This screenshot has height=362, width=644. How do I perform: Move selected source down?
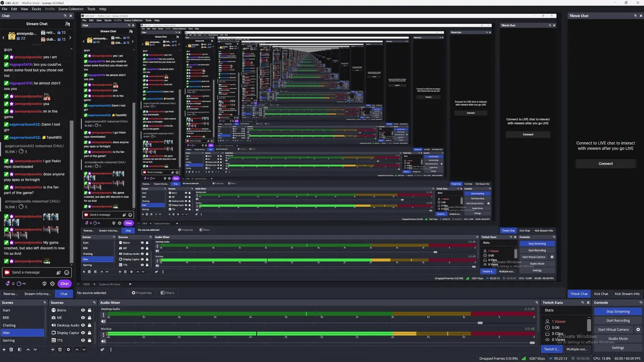[84, 349]
